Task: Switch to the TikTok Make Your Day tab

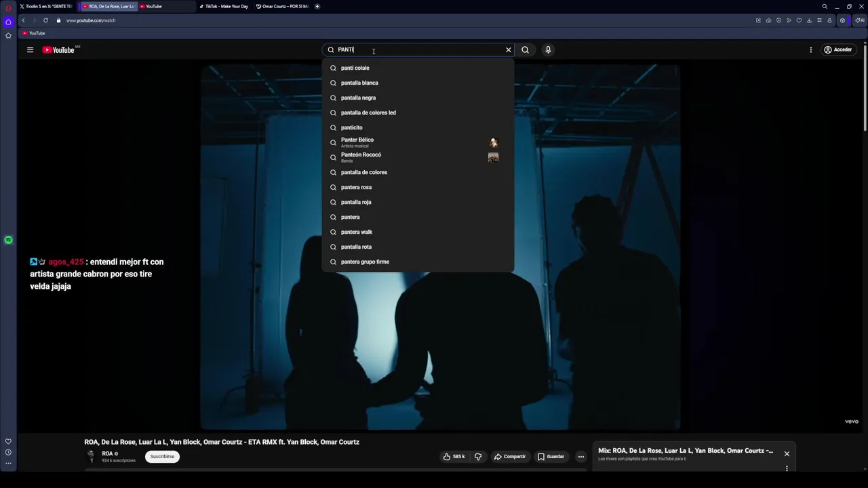Action: click(224, 6)
